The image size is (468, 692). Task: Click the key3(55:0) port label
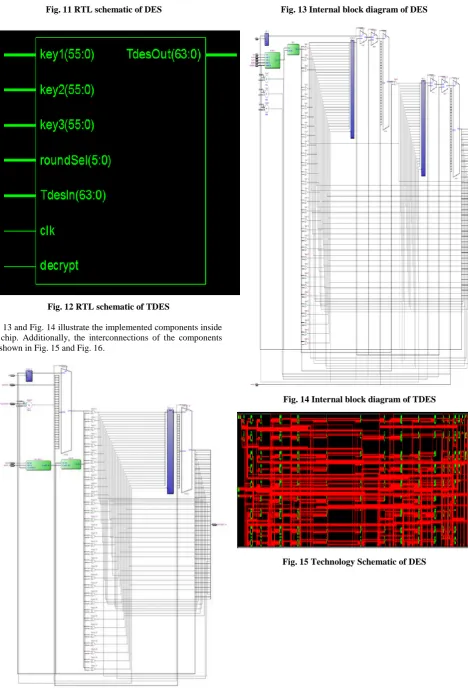[x=67, y=125]
